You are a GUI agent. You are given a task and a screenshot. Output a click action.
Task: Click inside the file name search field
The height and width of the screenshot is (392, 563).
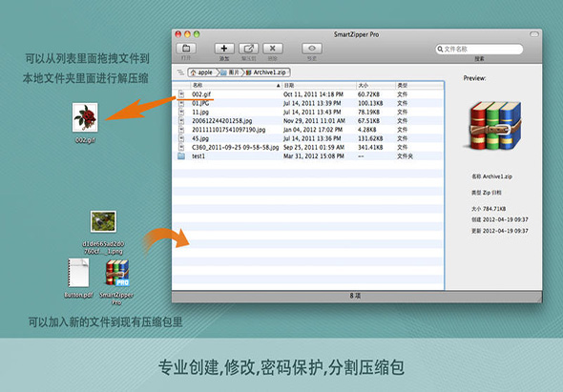[479, 50]
